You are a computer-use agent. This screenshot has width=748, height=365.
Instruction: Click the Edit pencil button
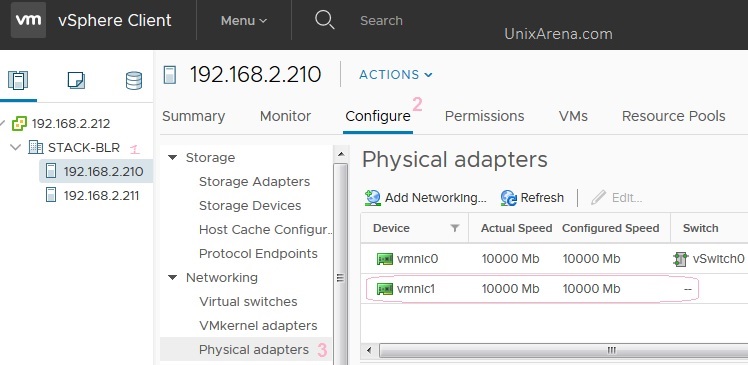(x=616, y=198)
